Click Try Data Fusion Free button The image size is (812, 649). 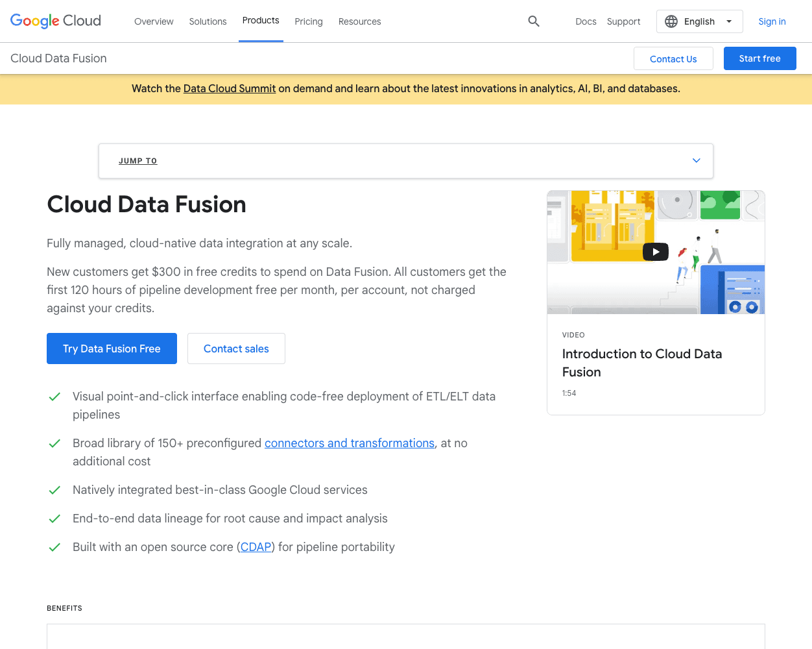(x=112, y=349)
